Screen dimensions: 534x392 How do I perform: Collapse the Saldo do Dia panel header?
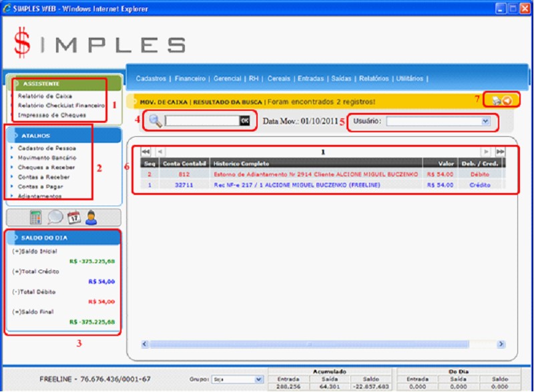click(64, 238)
